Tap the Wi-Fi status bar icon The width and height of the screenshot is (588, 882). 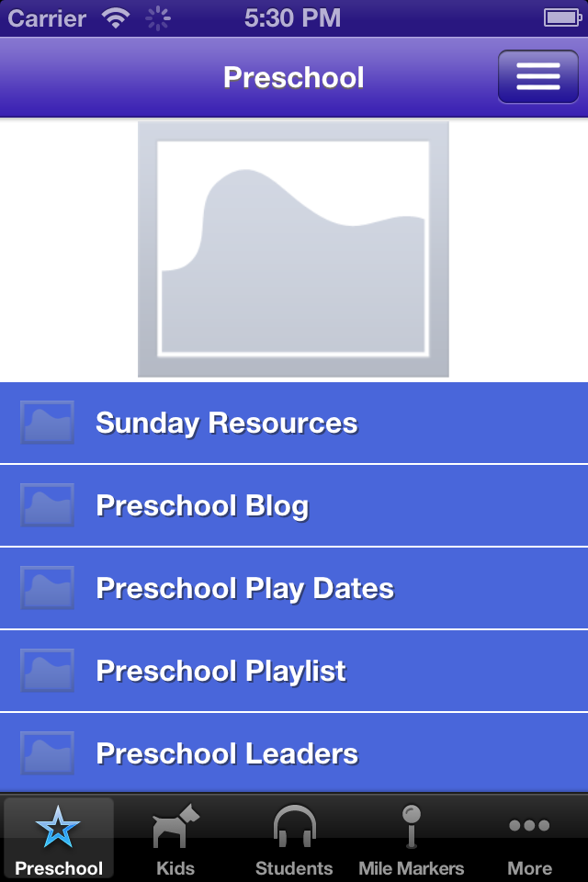[x=116, y=17]
